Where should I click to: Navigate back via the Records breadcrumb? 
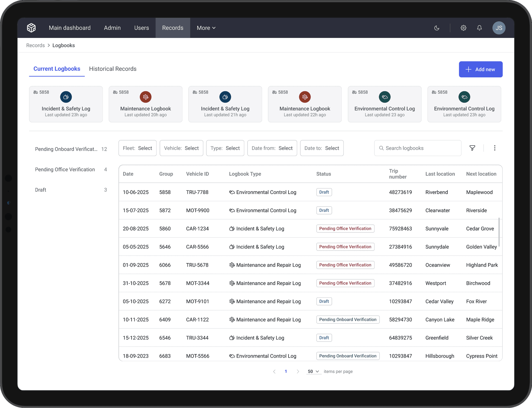pyautogui.click(x=35, y=45)
